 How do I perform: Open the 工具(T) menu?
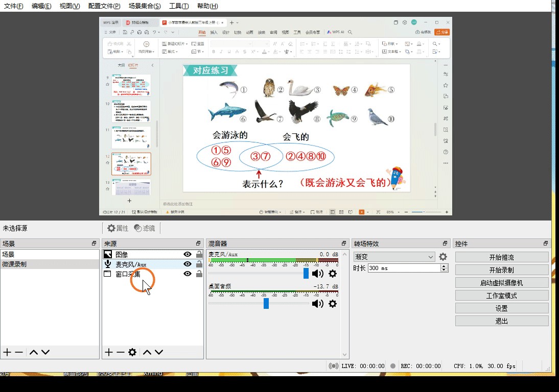(179, 6)
